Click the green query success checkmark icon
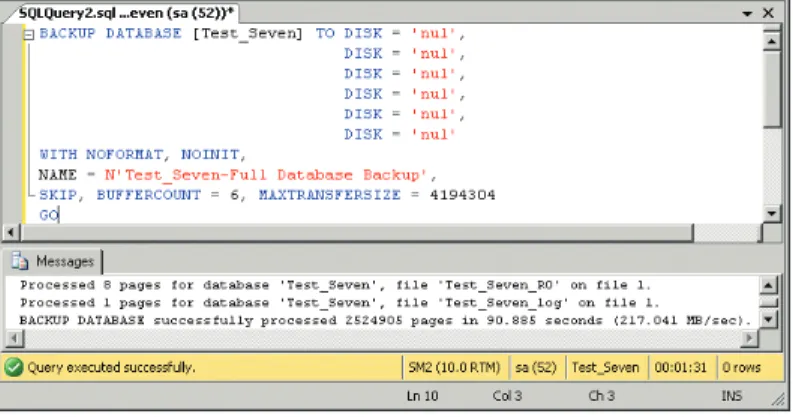Screen dimensions: 793x417 (14, 367)
